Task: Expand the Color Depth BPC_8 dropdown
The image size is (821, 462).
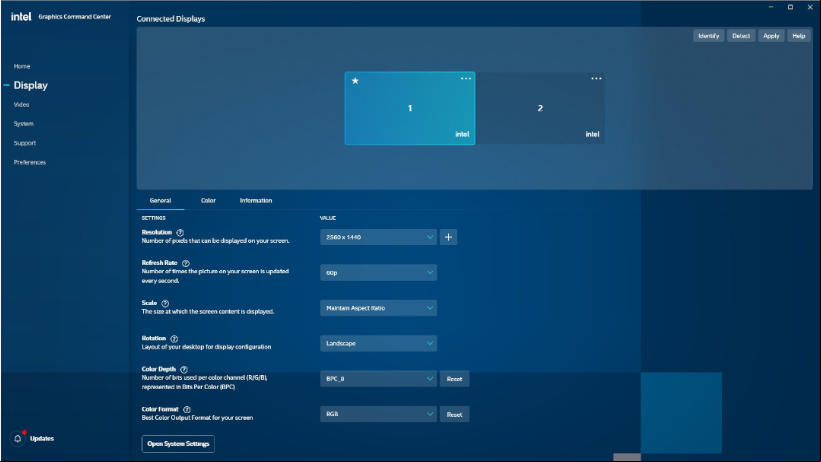Action: point(378,379)
